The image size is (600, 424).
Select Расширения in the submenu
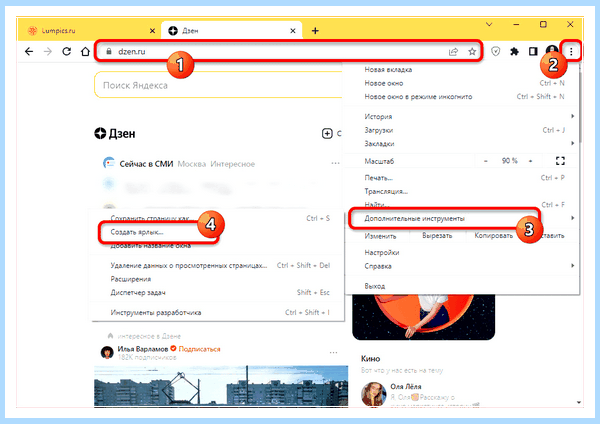pyautogui.click(x=217, y=279)
